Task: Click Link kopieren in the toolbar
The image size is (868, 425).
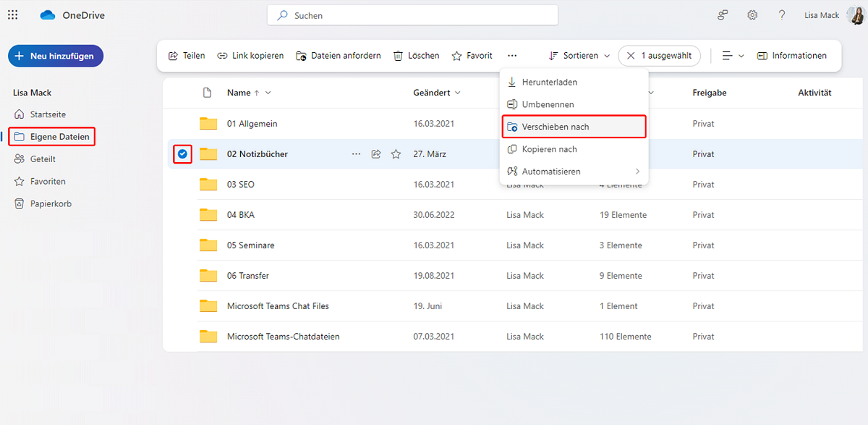Action: (x=250, y=56)
